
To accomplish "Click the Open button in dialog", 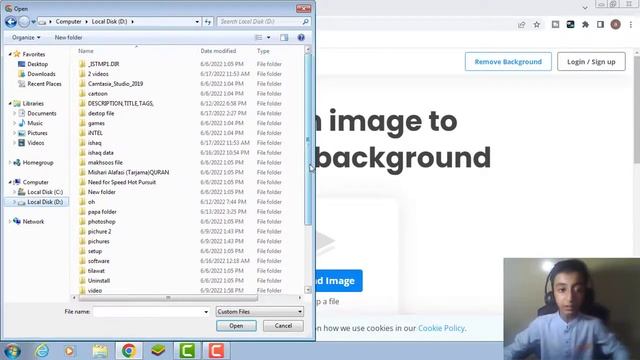I will [x=236, y=326].
